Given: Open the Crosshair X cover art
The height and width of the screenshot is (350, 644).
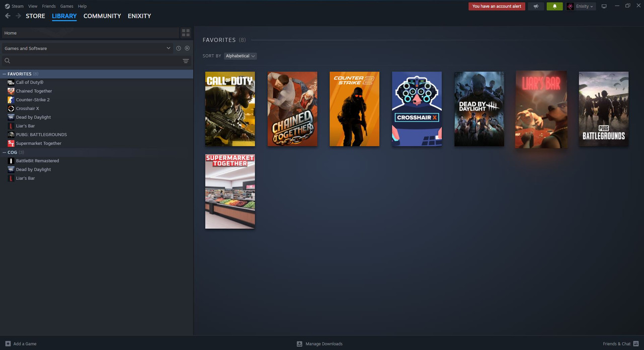Looking at the screenshot, I should click(x=417, y=109).
